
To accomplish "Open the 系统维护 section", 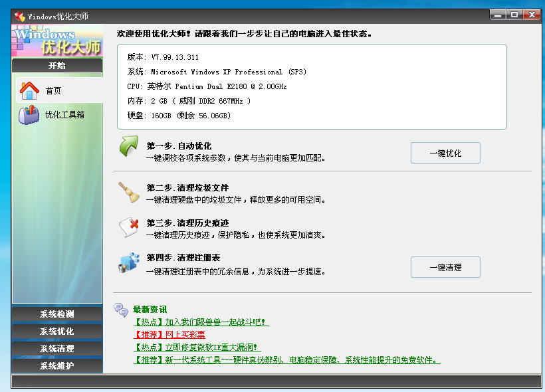I will (x=56, y=365).
